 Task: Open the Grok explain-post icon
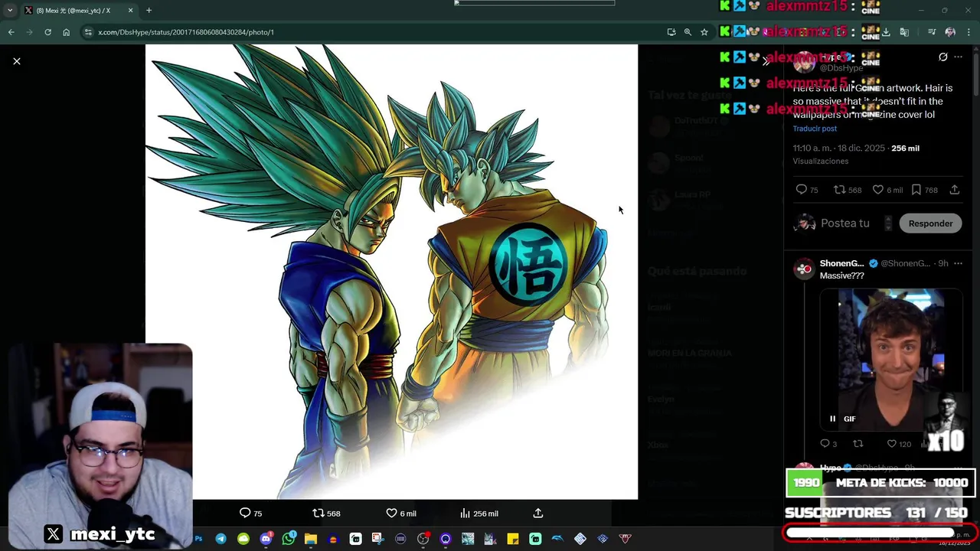(x=943, y=57)
